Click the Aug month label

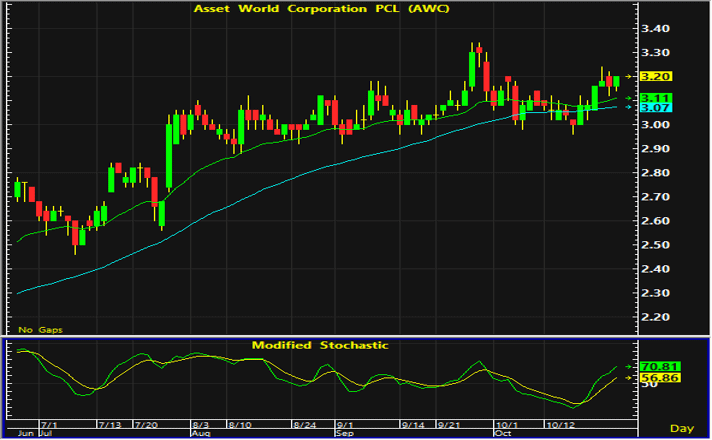tap(201, 434)
